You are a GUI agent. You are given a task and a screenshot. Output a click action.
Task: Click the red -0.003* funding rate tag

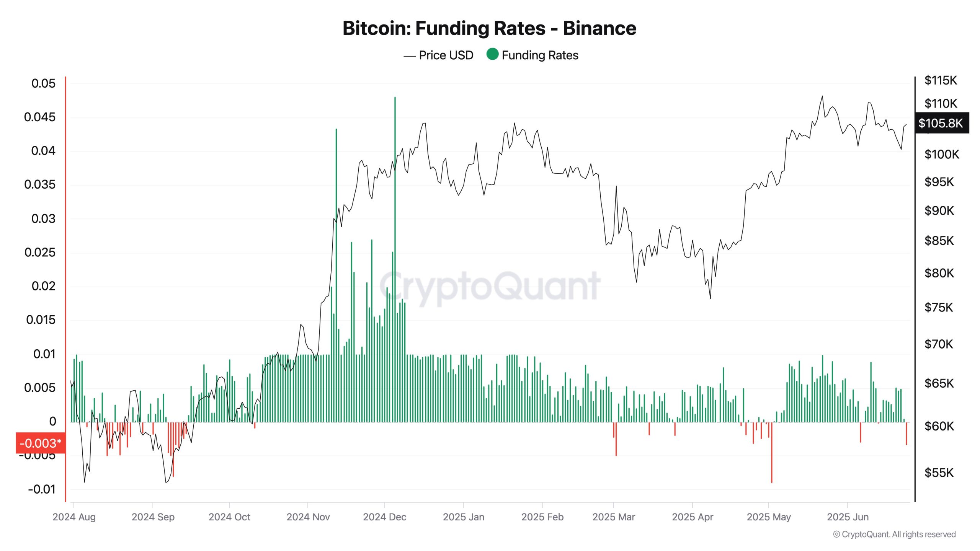(x=40, y=443)
